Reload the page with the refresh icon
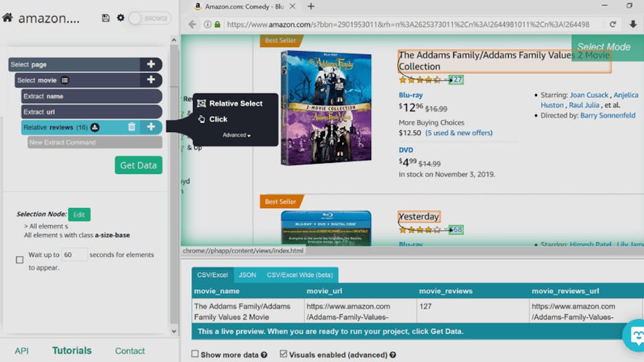 [x=613, y=25]
